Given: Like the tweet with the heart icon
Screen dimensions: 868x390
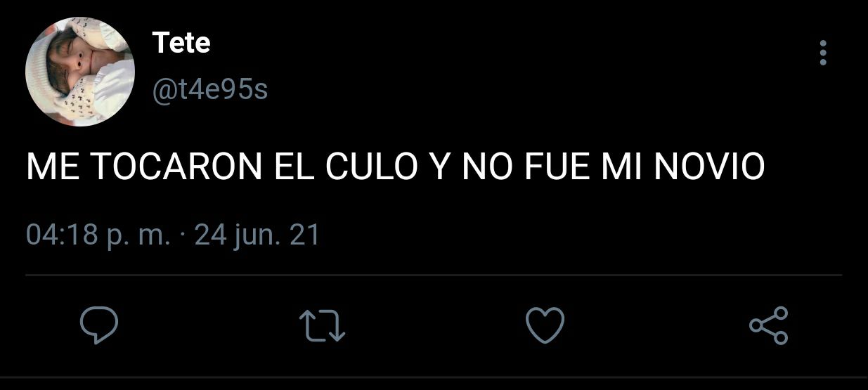Looking at the screenshot, I should 545,326.
